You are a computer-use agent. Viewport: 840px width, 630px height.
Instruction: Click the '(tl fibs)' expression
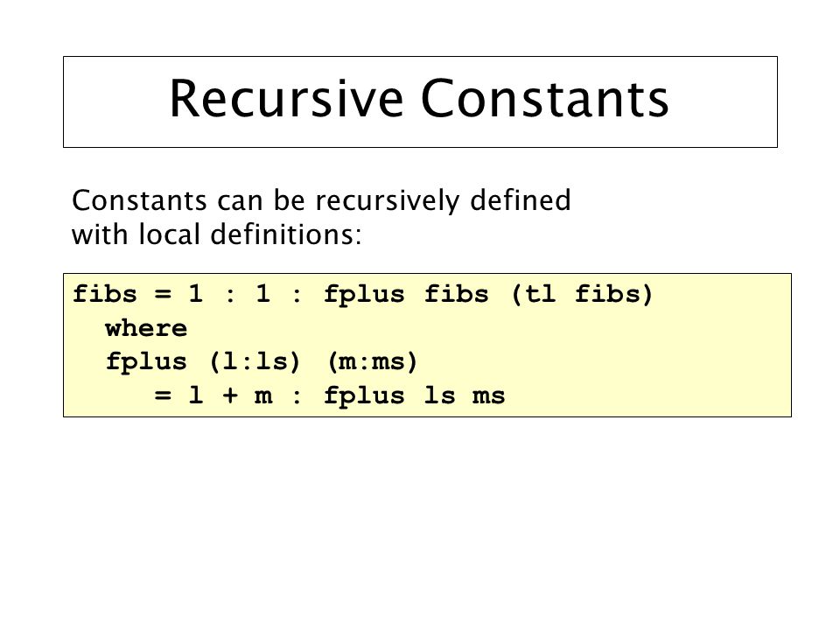tap(583, 295)
